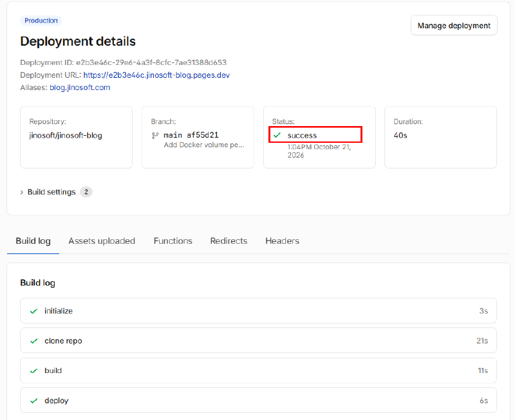Click the main branch name
Image resolution: width=515 pixels, height=420 pixels.
click(x=173, y=135)
